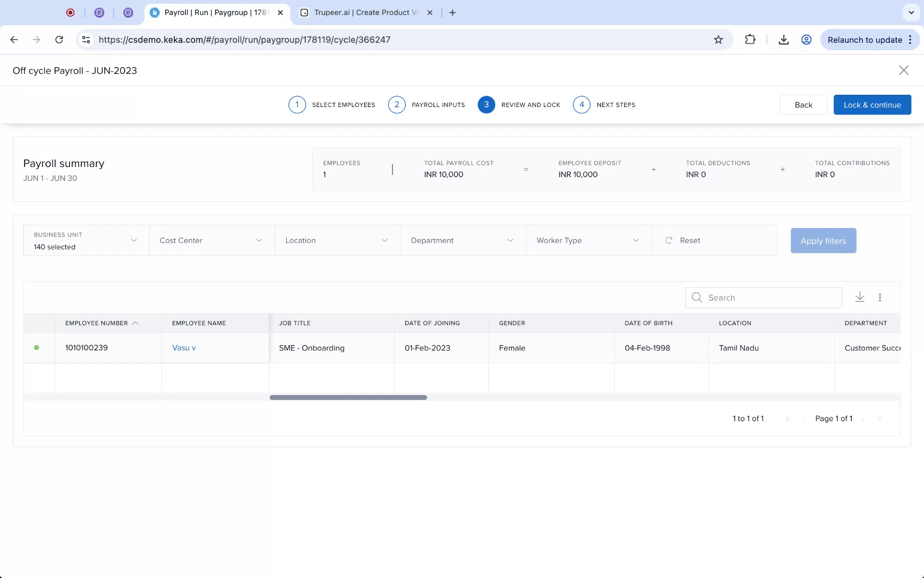Open the three-dot kebab menu beside the download icon
This screenshot has width=924, height=578.
pyautogui.click(x=880, y=297)
